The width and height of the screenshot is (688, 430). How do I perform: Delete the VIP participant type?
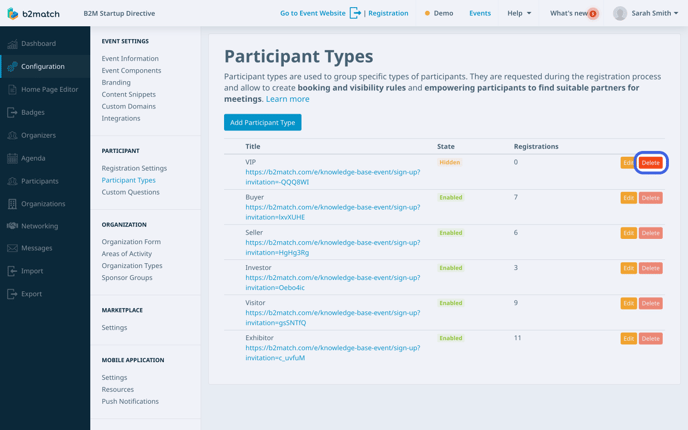click(x=650, y=162)
